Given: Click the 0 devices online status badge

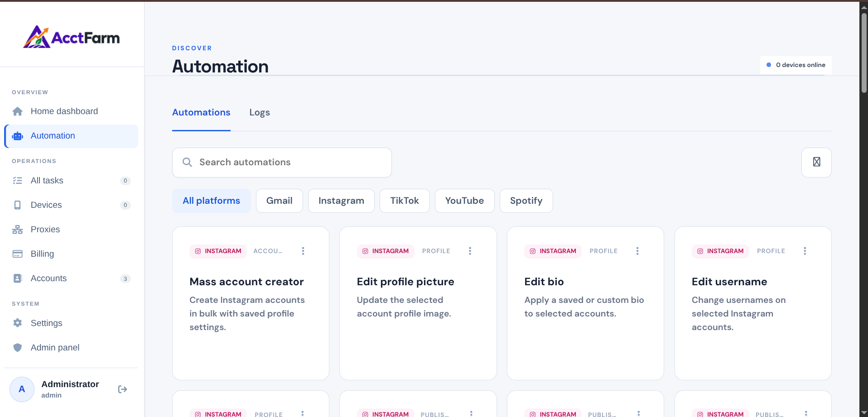Looking at the screenshot, I should [796, 65].
